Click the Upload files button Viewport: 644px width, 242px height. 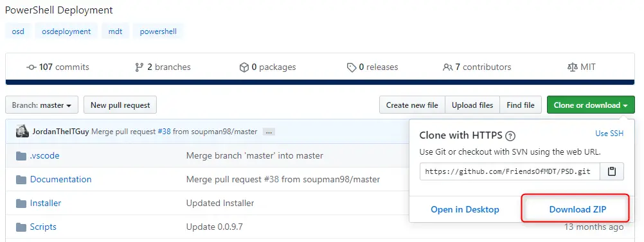coord(472,105)
